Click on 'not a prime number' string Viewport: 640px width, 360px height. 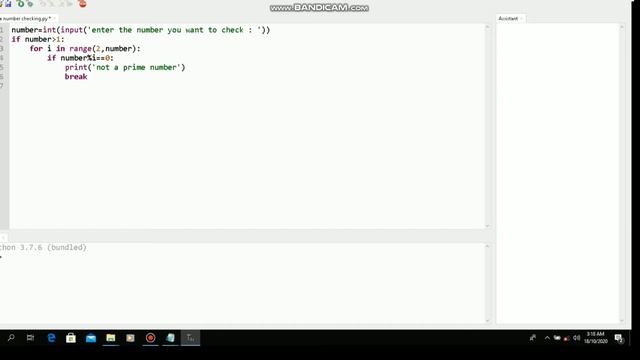click(x=138, y=67)
